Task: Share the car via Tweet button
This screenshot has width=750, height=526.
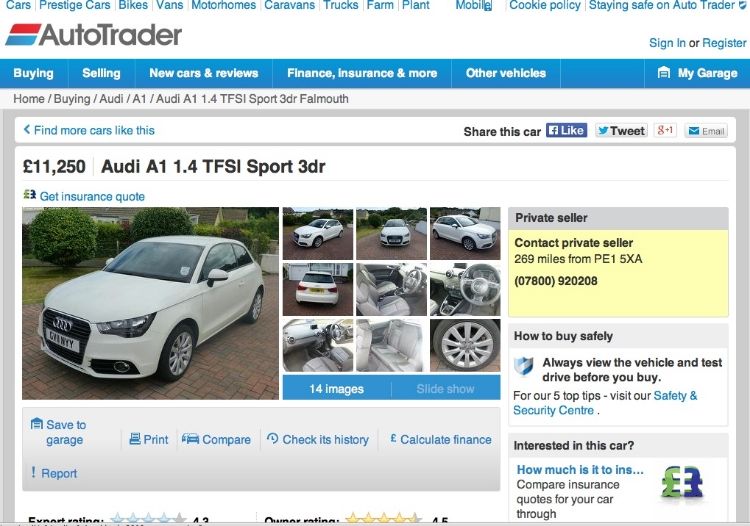Action: pos(621,131)
